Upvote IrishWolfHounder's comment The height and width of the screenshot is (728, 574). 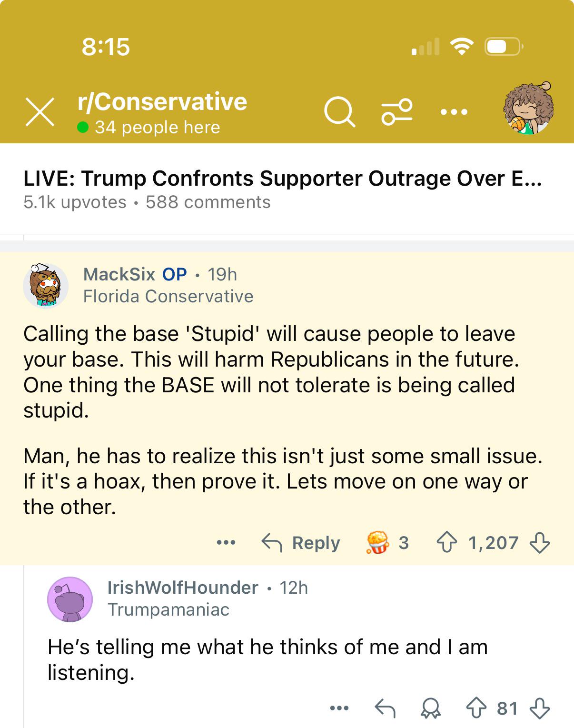pyautogui.click(x=476, y=708)
